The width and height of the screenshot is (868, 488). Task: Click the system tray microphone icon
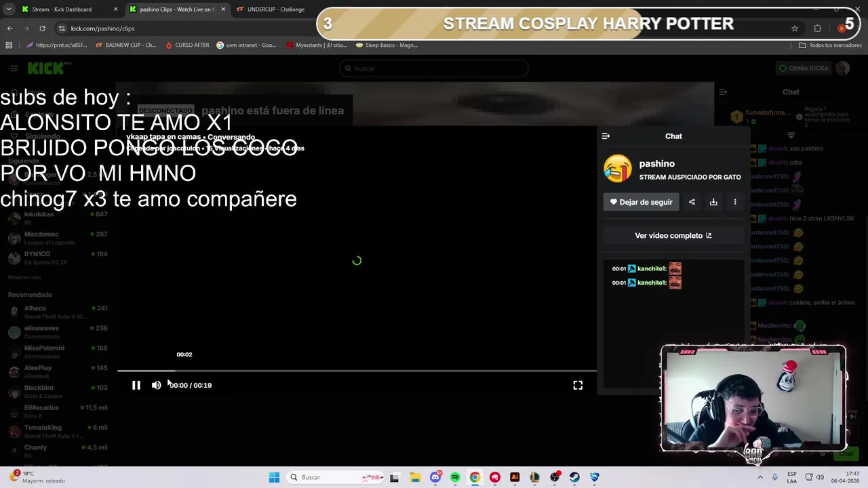774,477
